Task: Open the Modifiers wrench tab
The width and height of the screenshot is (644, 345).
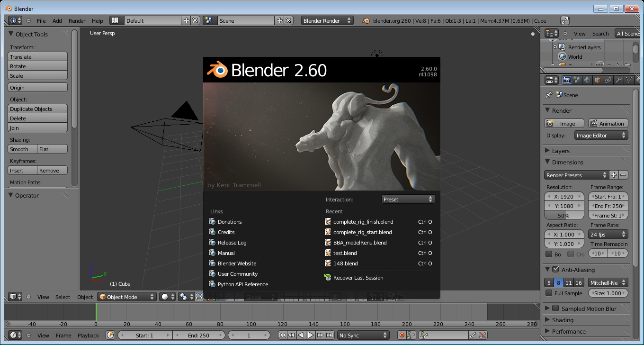Action: 618,80
